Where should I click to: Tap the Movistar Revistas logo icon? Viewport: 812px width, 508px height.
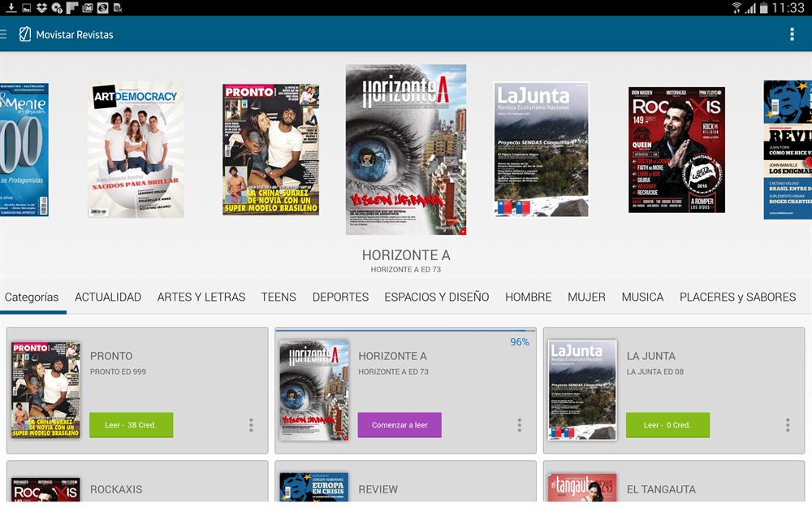pos(25,34)
